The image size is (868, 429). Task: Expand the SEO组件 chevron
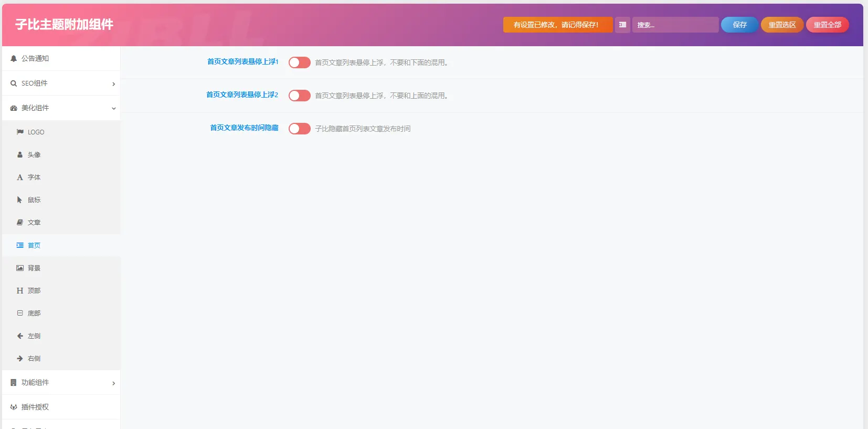pyautogui.click(x=113, y=83)
